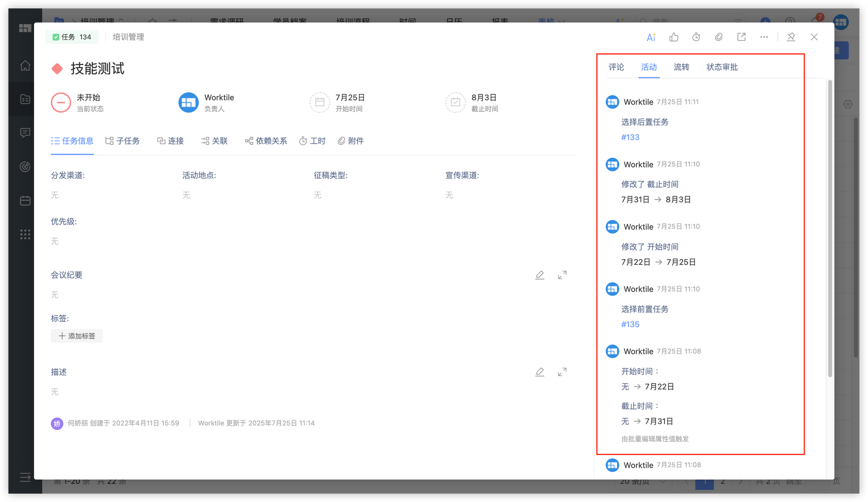Open task in new window icon
Image resolution: width=868 pixels, height=502 pixels.
(x=741, y=37)
